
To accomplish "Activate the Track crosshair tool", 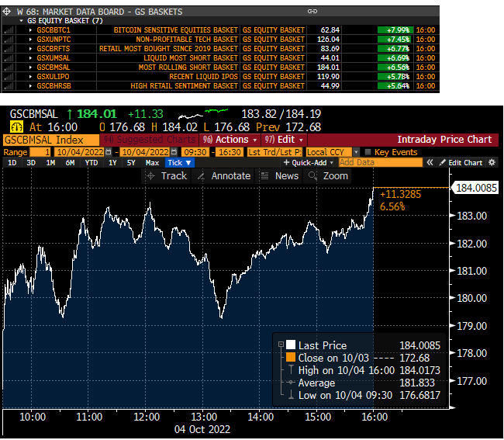I will [x=166, y=176].
